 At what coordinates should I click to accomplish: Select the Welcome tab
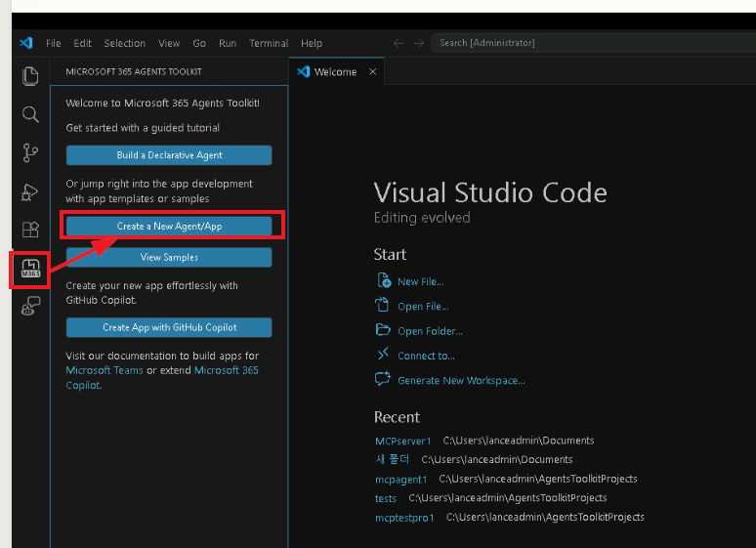pyautogui.click(x=335, y=72)
